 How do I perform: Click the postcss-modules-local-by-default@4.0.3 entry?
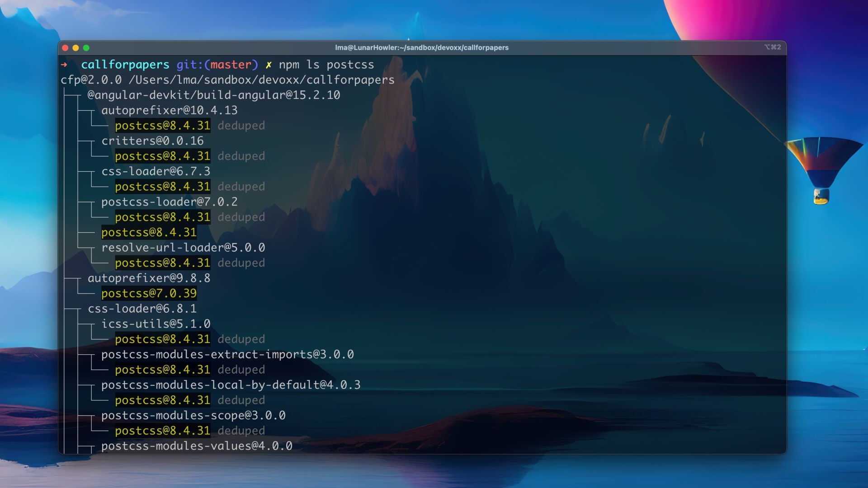pos(231,385)
